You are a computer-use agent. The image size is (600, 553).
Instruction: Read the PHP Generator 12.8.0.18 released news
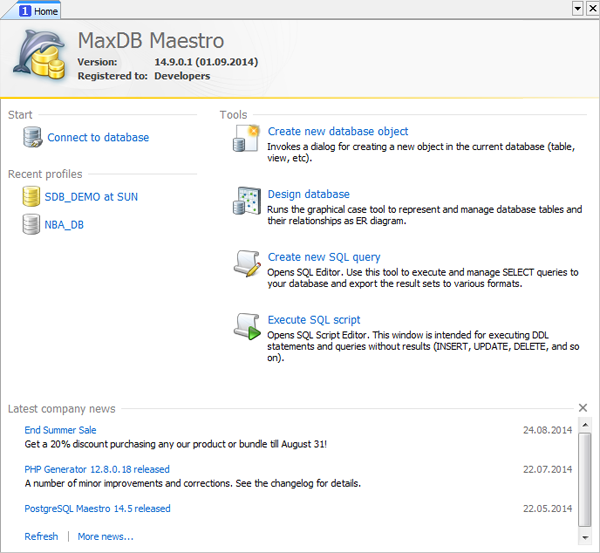[97, 469]
